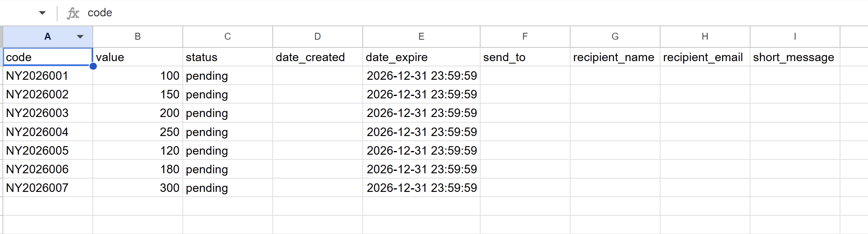The width and height of the screenshot is (868, 234).
Task: Click the fx function icon
Action: 73,13
